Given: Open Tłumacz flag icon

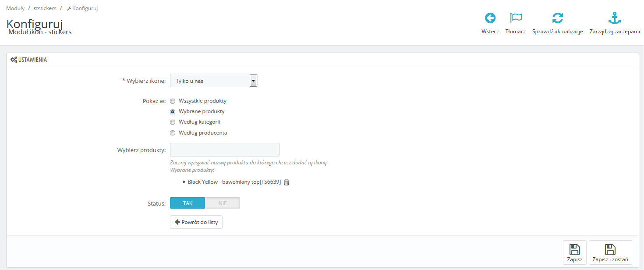Looking at the screenshot, I should 516,18.
